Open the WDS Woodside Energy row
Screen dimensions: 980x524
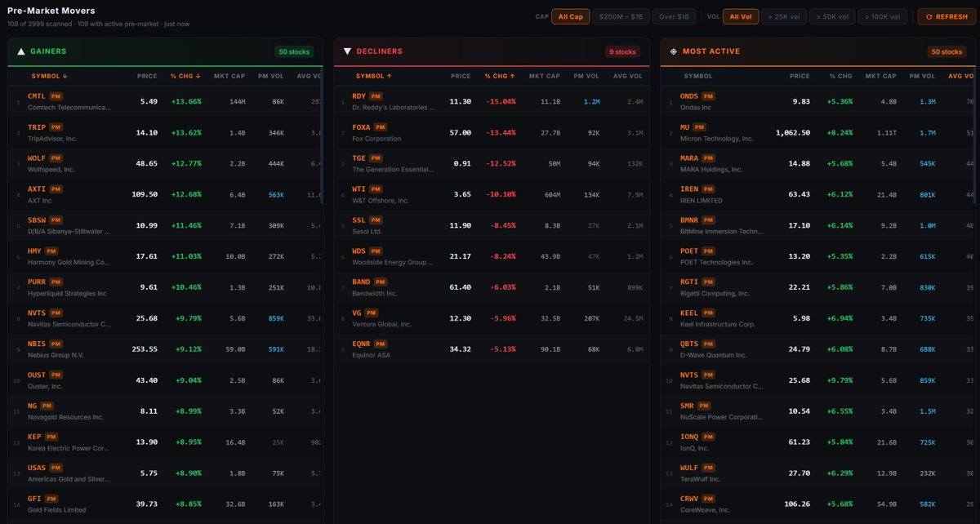492,256
